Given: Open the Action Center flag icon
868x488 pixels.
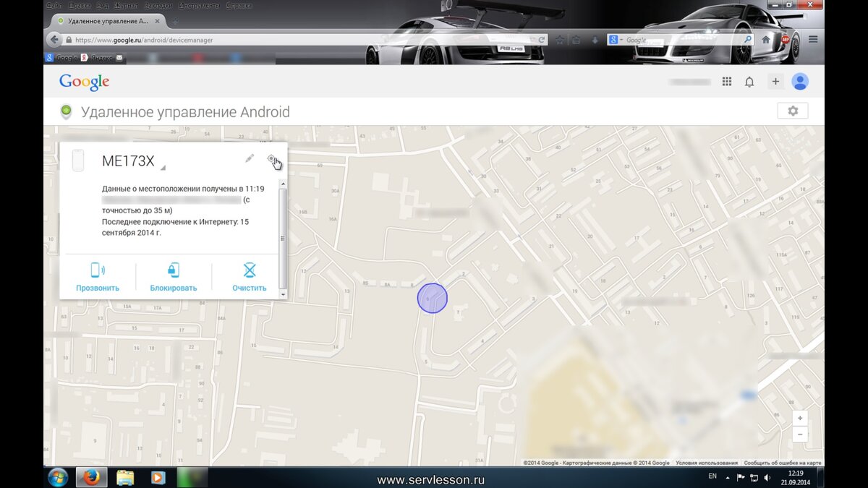Looking at the screenshot, I should click(x=741, y=477).
